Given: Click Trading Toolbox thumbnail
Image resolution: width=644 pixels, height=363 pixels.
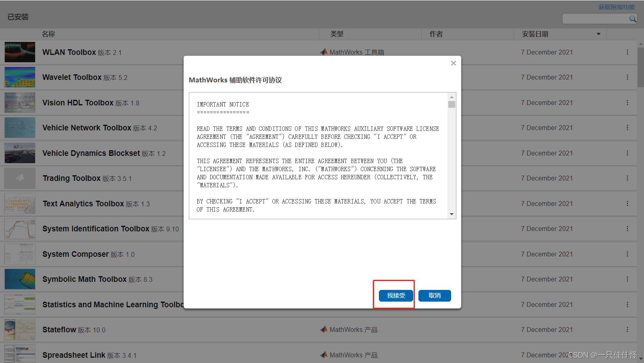Looking at the screenshot, I should (20, 178).
